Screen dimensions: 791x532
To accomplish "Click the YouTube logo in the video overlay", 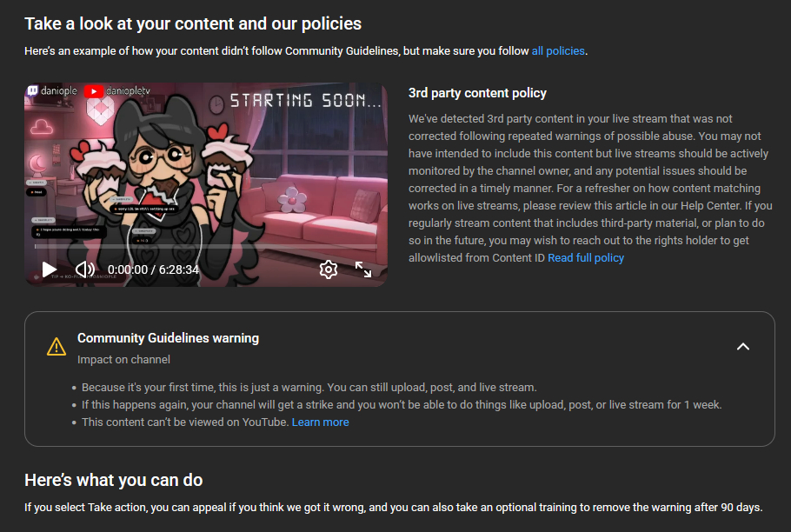I will point(93,91).
